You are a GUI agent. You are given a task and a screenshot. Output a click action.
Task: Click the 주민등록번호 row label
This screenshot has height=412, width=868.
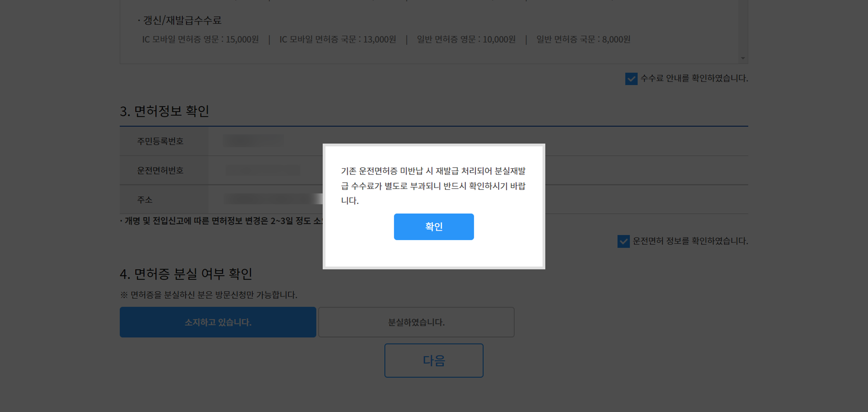pyautogui.click(x=160, y=141)
